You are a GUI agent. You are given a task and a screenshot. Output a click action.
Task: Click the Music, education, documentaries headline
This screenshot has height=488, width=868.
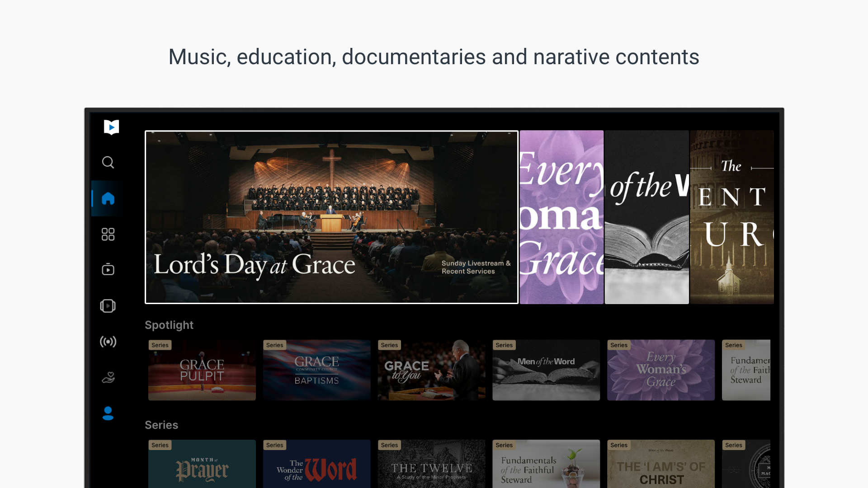point(434,57)
